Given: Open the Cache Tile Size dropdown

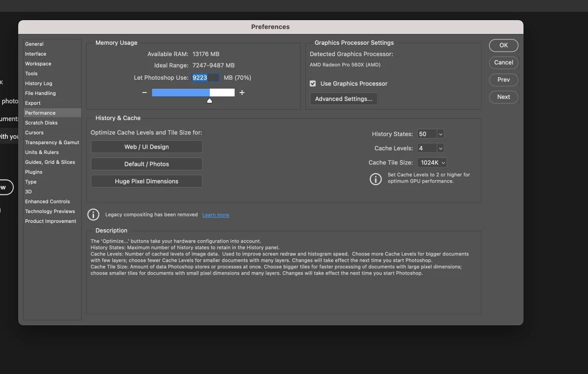Looking at the screenshot, I should tap(432, 163).
